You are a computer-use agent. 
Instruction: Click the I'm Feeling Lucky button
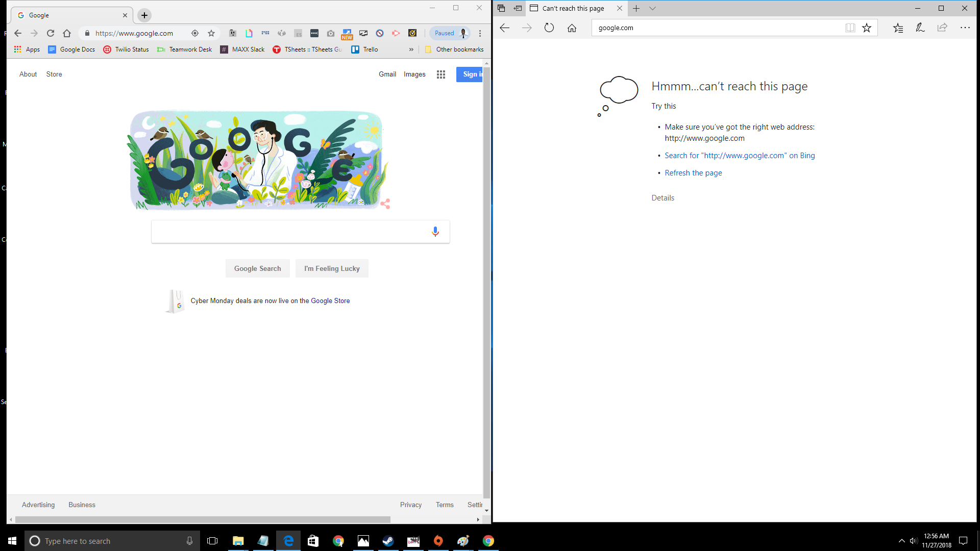point(332,268)
